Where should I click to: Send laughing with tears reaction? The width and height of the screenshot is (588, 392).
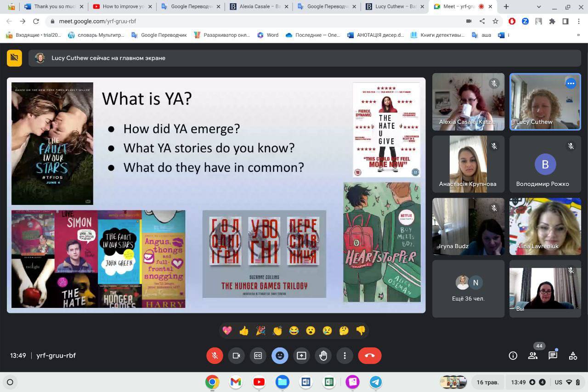[294, 330]
